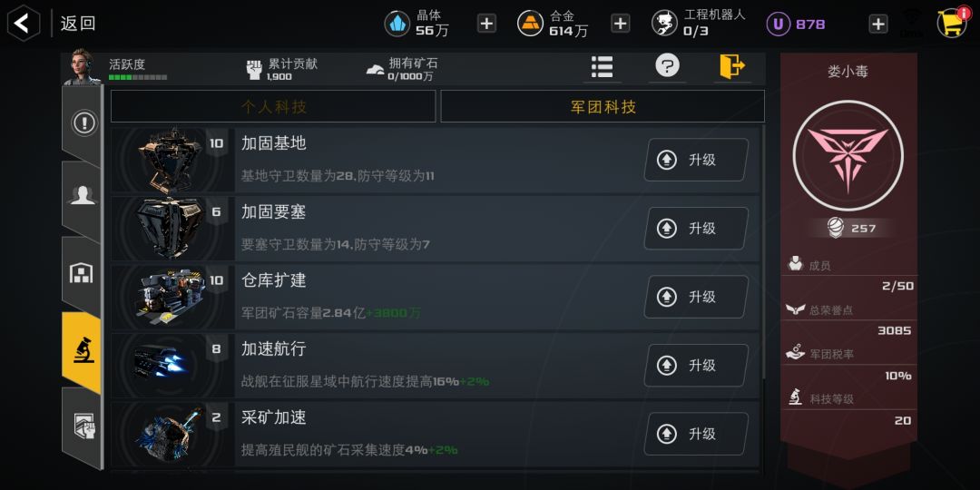The width and height of the screenshot is (980, 490).
Task: Upgrade 采矿加速 technology
Action: pyautogui.click(x=696, y=434)
